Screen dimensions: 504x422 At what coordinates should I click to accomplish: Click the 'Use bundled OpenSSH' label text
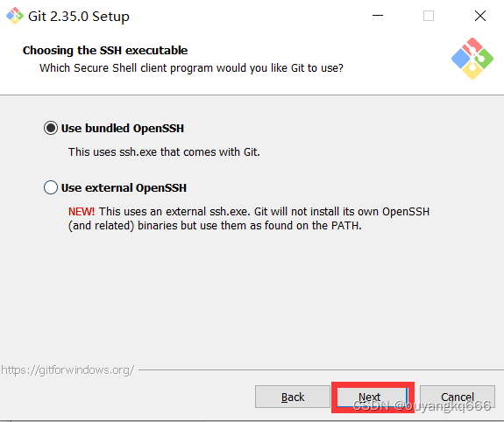123,129
